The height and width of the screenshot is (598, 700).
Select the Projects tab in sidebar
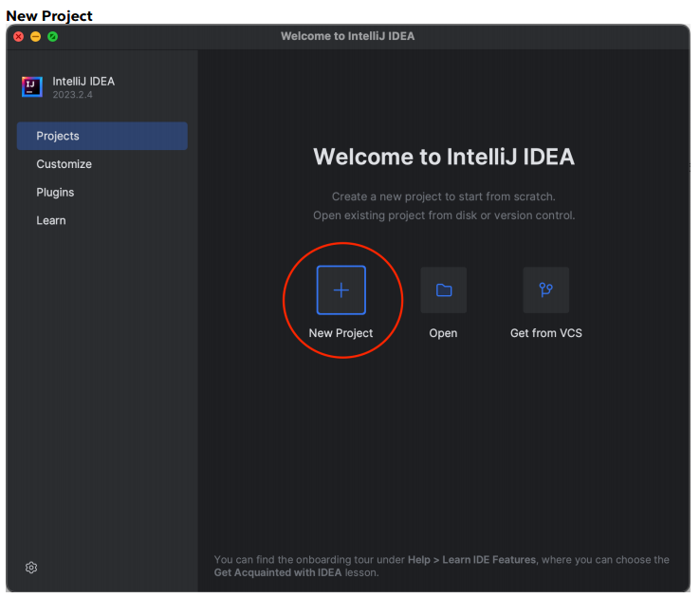click(x=102, y=136)
